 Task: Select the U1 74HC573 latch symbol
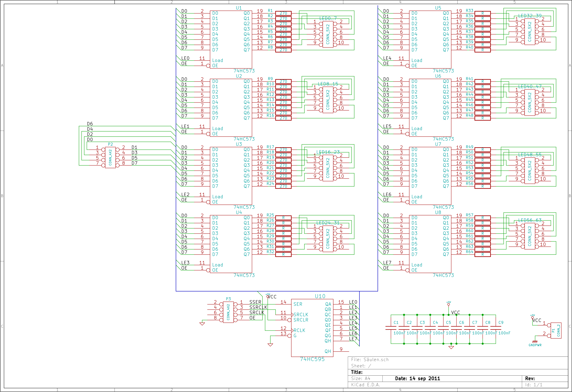click(231, 39)
